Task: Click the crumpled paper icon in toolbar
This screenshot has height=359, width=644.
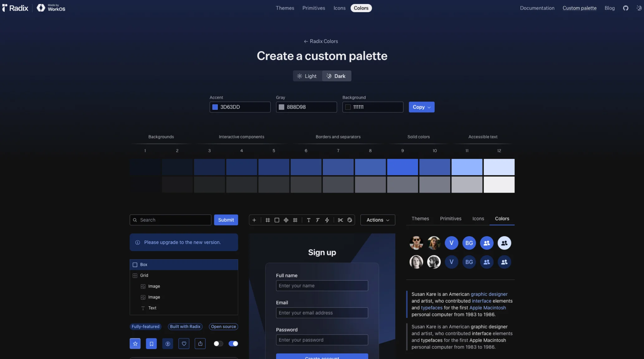Action: tap(350, 220)
